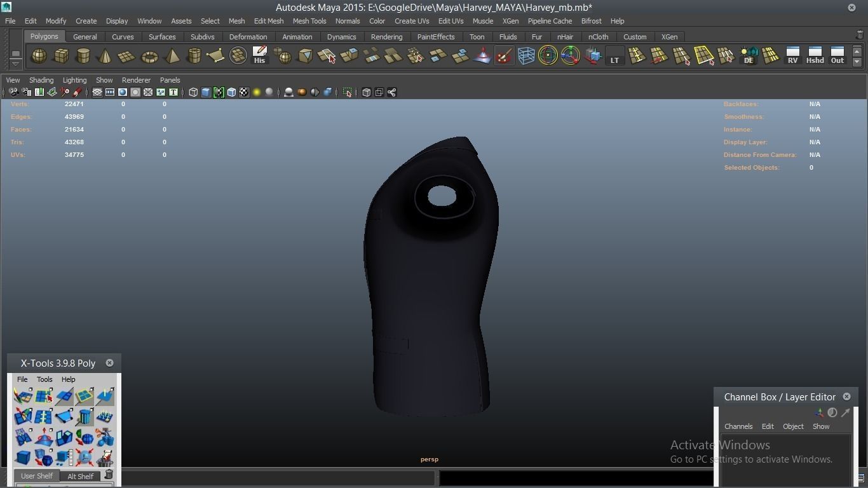Viewport: 868px width, 488px height.
Task: Open the Panels dropdown menu
Action: point(170,80)
